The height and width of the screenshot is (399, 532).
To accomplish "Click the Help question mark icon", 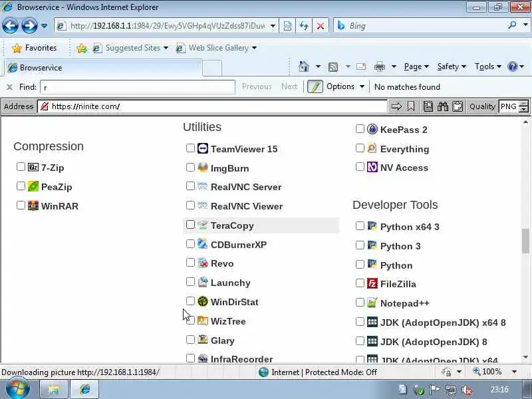I will tap(512, 66).
